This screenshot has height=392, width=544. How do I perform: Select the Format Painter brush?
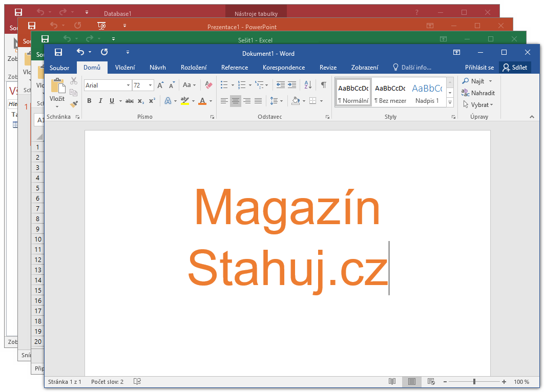(74, 104)
